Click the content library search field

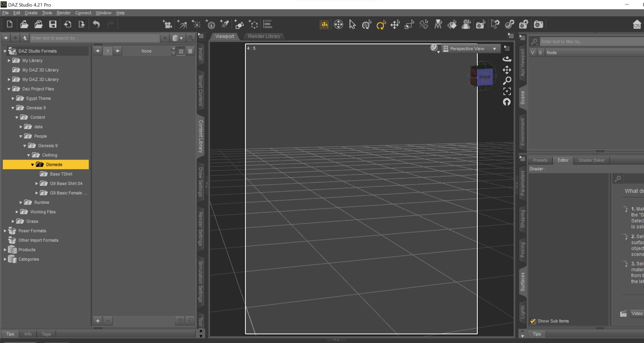[95, 38]
